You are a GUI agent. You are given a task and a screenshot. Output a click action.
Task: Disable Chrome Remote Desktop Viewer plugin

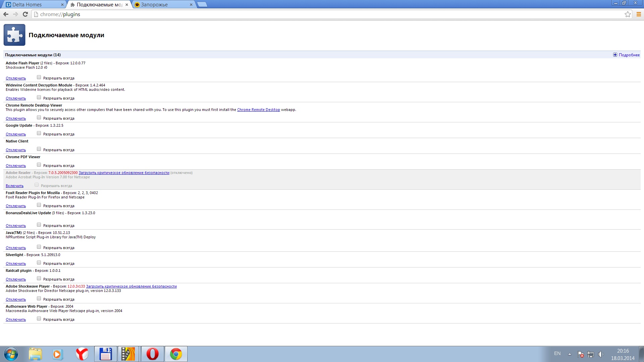pos(16,118)
